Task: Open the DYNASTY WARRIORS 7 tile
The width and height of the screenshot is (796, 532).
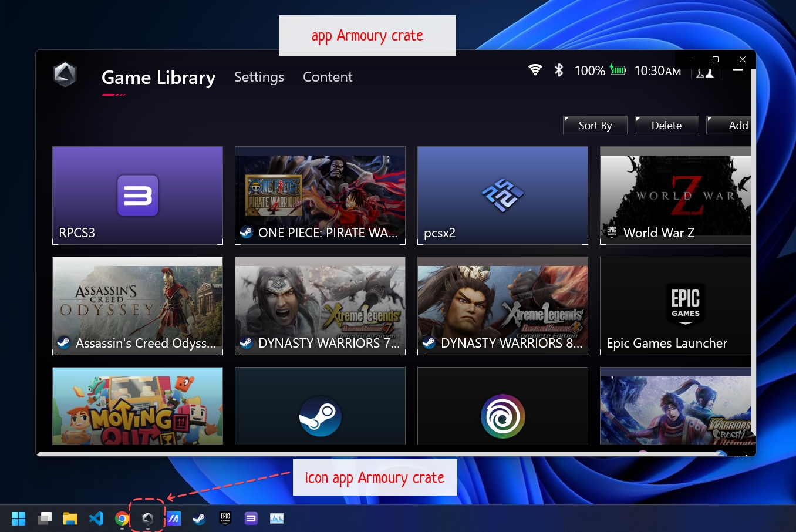Action: coord(320,306)
